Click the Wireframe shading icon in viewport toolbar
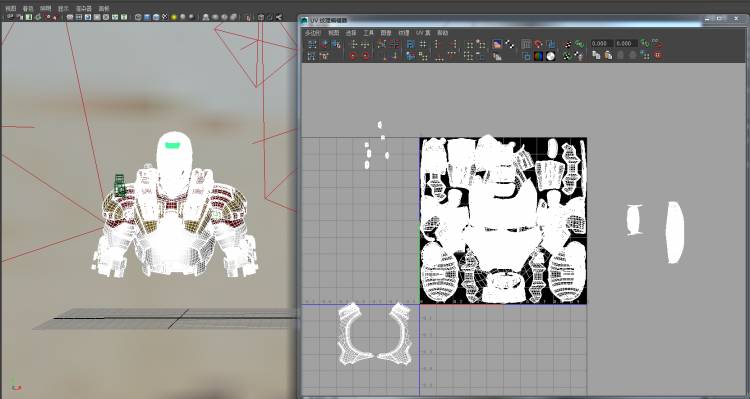Screen dimensions: 750x399 tap(138, 17)
